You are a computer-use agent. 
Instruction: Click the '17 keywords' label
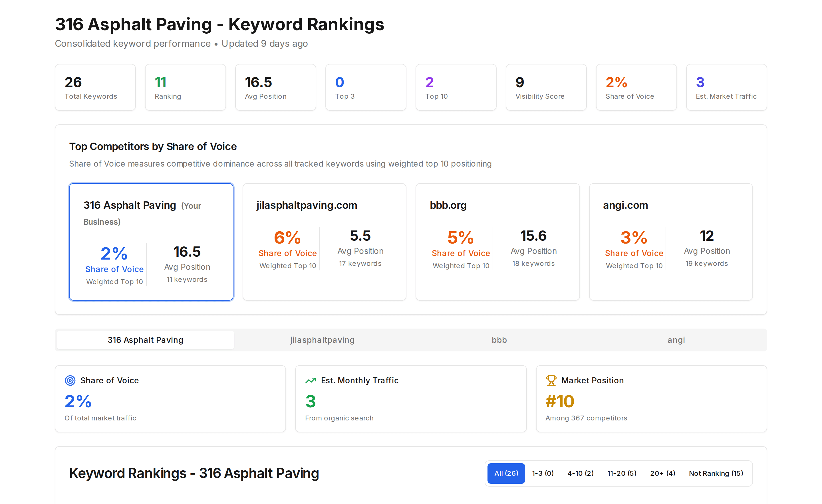tap(360, 263)
